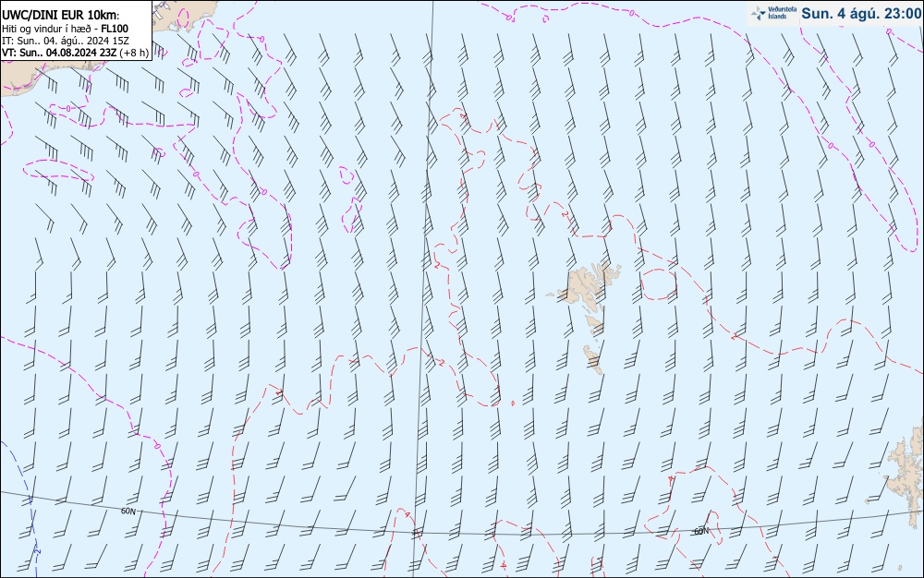The height and width of the screenshot is (578, 924).
Task: Click the 'VT: Sun.. 04.08.2024 23Z (+8 h)' line
Action: (x=75, y=53)
